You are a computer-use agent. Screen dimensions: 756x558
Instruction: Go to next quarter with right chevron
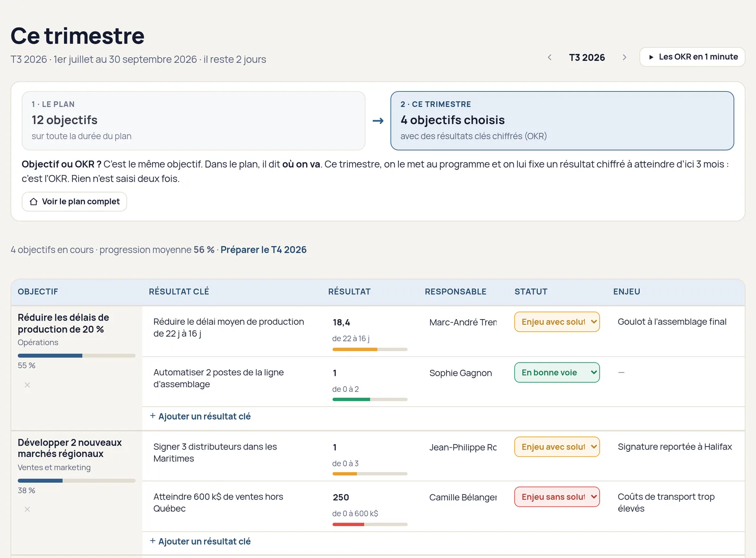pos(624,57)
